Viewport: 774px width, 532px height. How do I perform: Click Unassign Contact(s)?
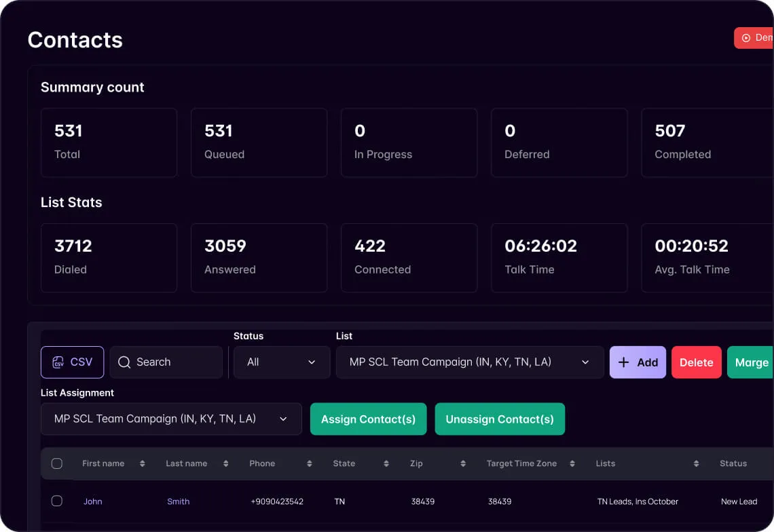click(x=500, y=419)
